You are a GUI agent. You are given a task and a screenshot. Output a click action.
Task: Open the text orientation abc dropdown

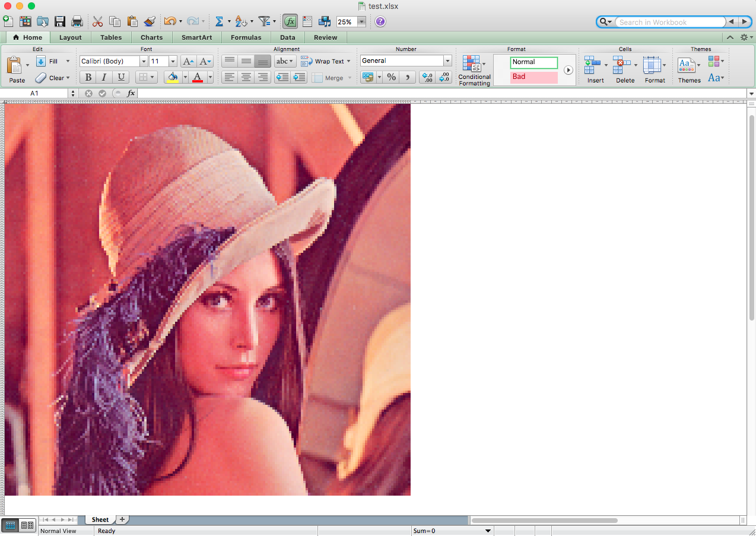point(285,61)
